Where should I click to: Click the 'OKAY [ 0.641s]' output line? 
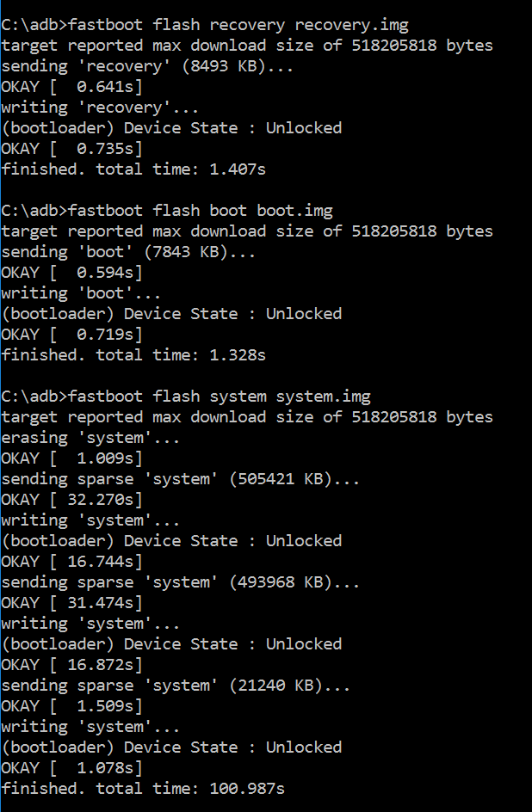point(71,87)
